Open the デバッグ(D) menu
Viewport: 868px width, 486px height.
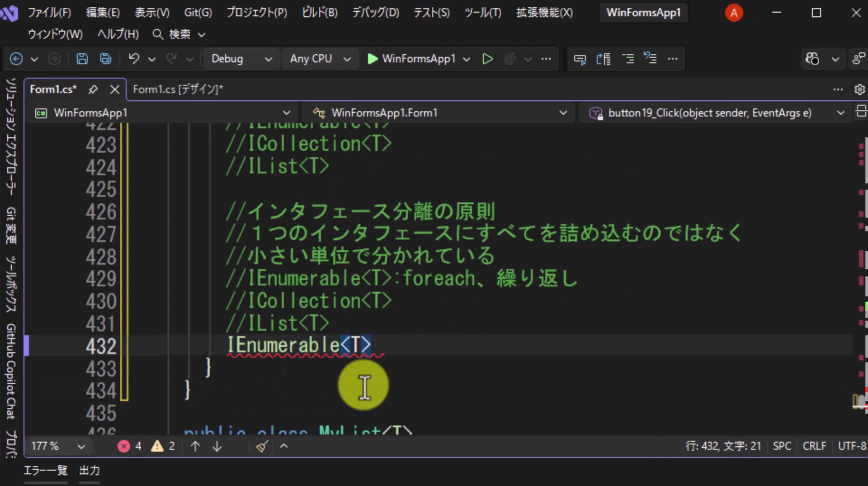[x=376, y=13]
